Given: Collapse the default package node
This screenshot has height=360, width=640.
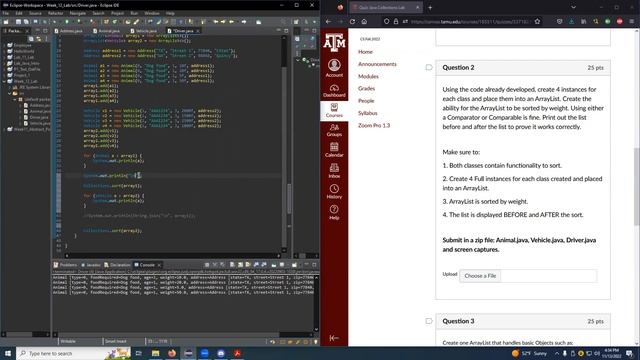Looking at the screenshot, I should [15, 99].
